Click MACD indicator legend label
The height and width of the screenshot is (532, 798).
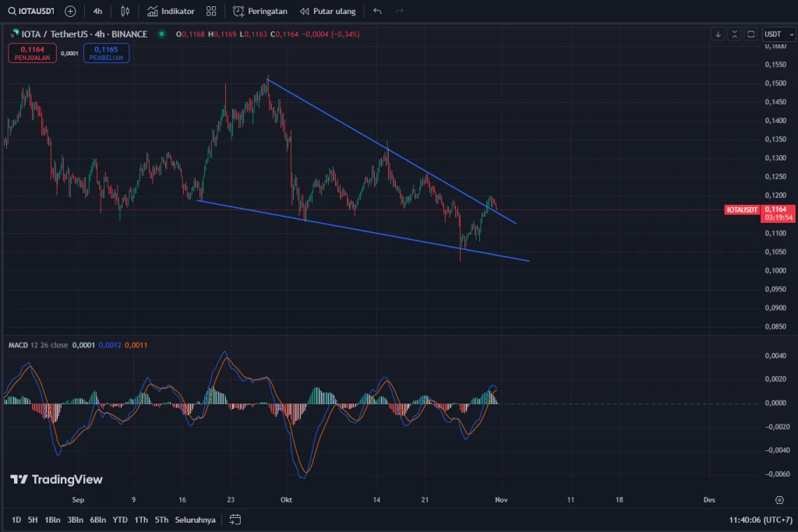(x=18, y=345)
